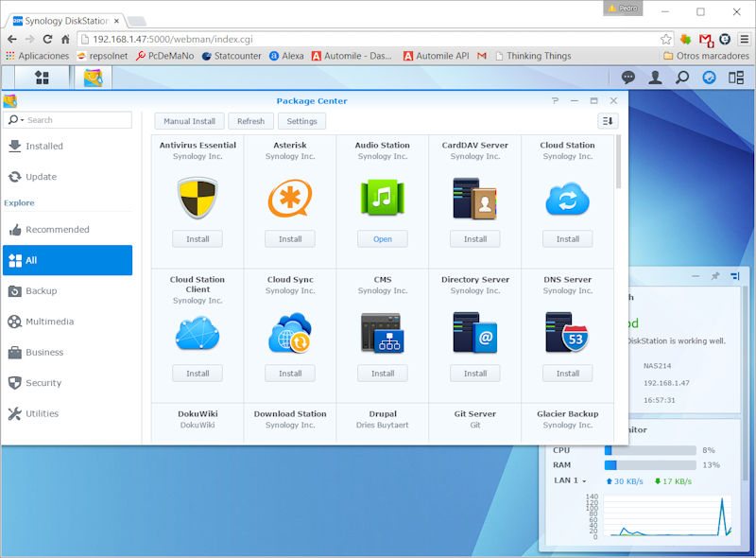This screenshot has height=558, width=756.
Task: Click the Cloud Station package icon
Action: [568, 199]
